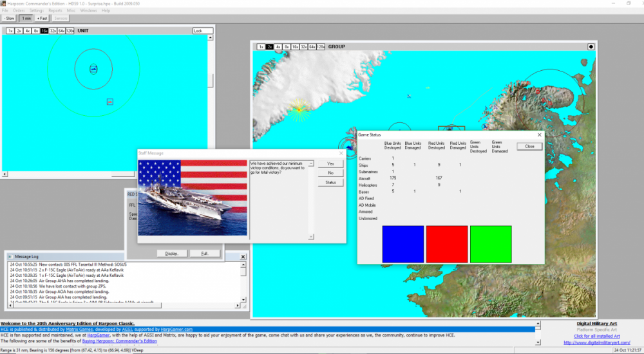Viewport: 644px width, 354px height.
Task: Select the red contact unit marker
Action: (x=110, y=102)
